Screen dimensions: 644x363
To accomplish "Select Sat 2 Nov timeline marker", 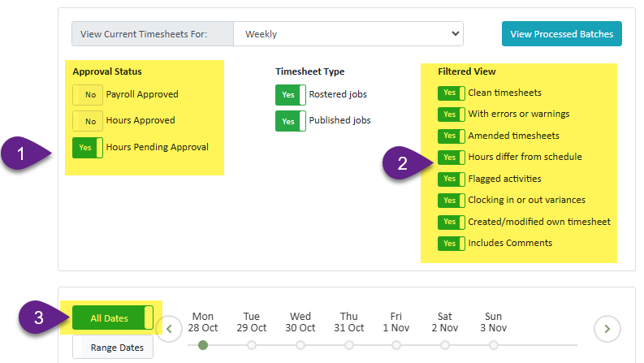I will 445,345.
